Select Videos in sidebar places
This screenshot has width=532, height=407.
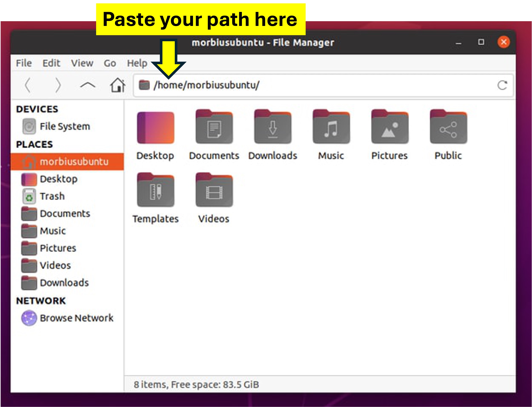point(67,266)
